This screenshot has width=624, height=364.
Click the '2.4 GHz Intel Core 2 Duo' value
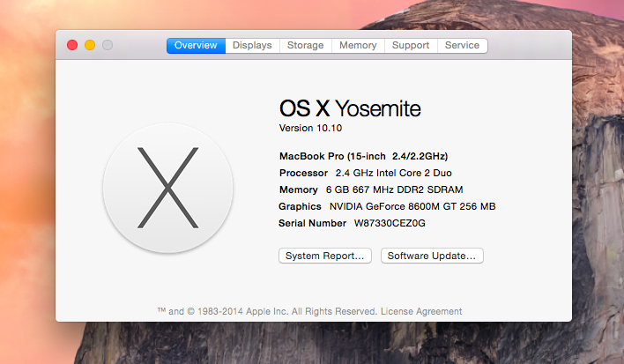[393, 173]
